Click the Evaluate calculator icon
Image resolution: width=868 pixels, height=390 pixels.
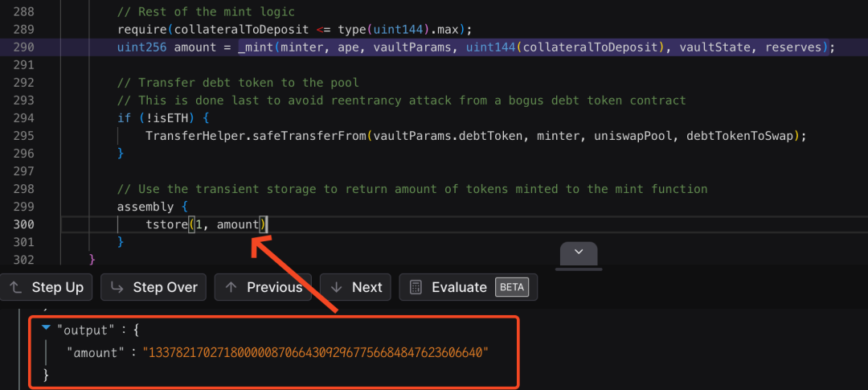[416, 287]
